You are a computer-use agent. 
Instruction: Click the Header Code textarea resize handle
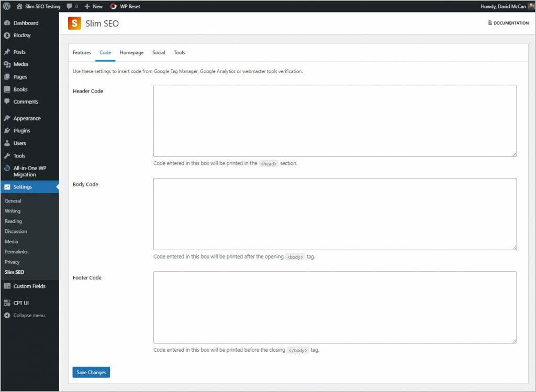coord(515,154)
